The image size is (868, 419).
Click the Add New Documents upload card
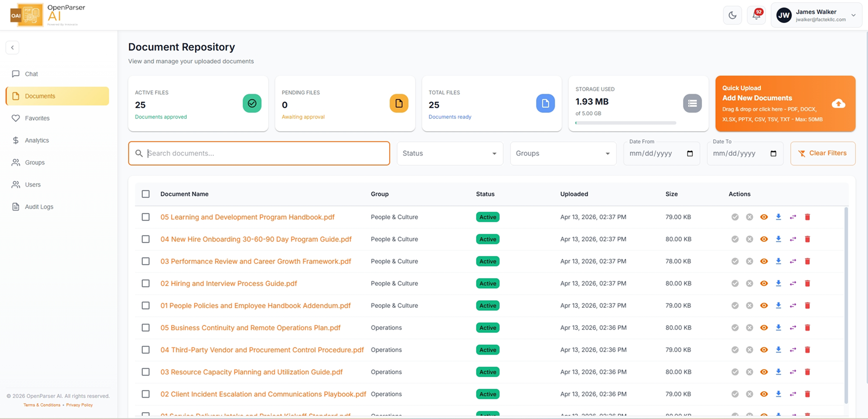[785, 104]
